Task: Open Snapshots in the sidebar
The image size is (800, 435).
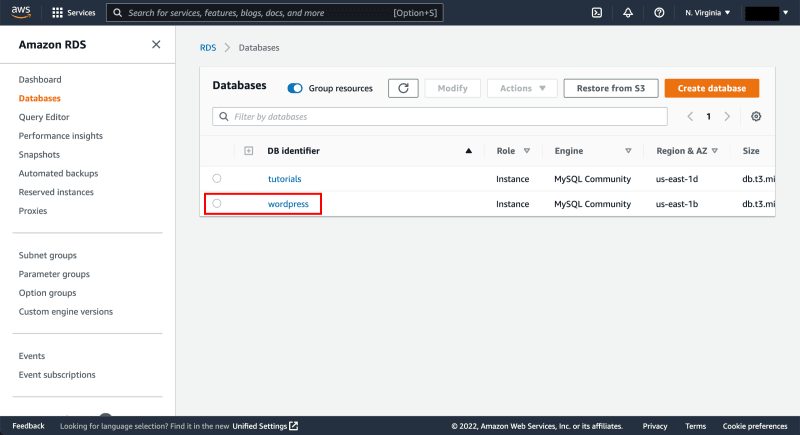Action: [x=39, y=155]
